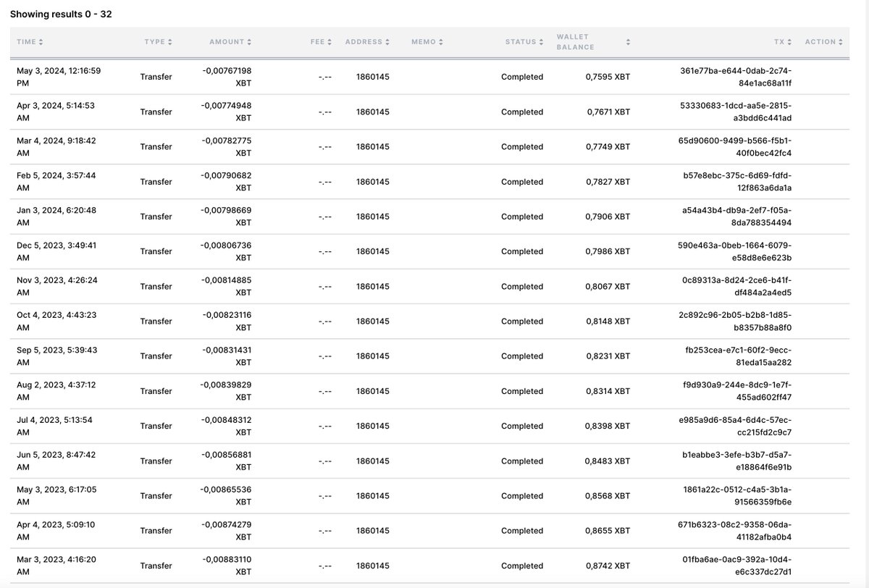The image size is (869, 588).
Task: Sort by the STATUS column sort arrows
Action: [542, 42]
